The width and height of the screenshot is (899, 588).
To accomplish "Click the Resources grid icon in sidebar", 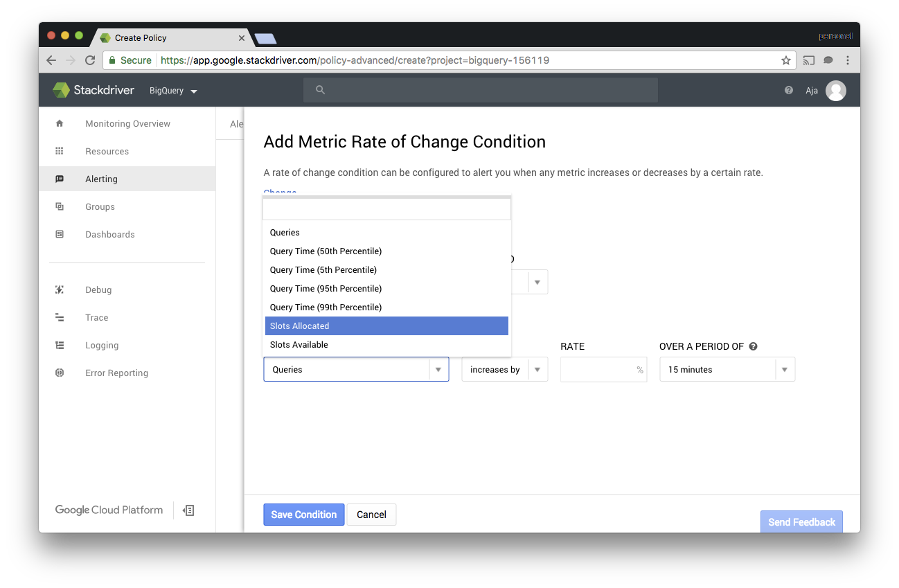I will [60, 151].
